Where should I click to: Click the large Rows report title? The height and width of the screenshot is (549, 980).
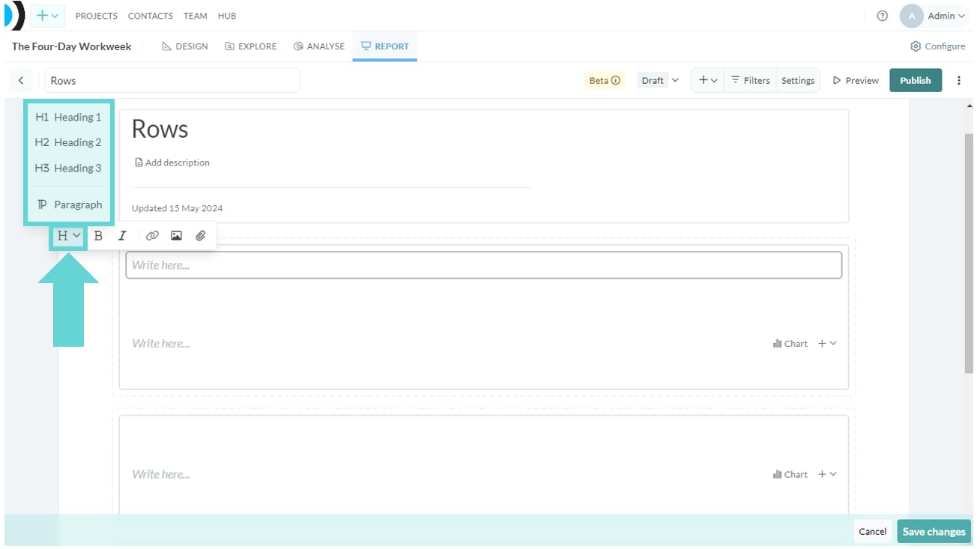(160, 129)
